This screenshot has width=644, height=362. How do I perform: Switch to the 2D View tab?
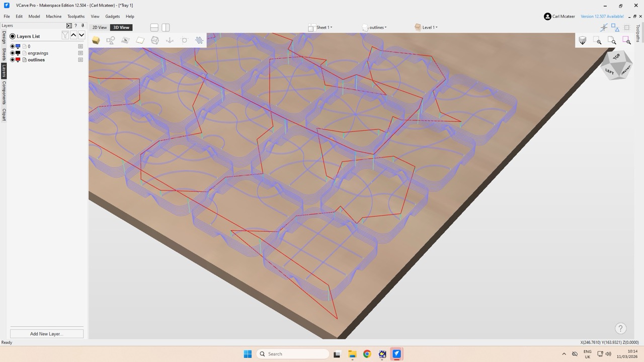tap(100, 28)
